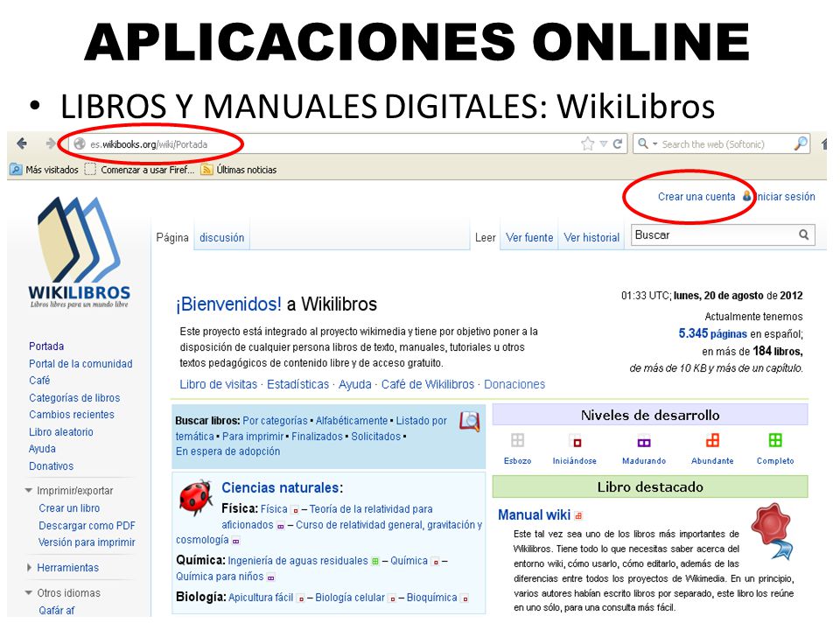Open the address bar history dropdown arrow
Viewport: 840px width, 630px height.
coord(604,143)
